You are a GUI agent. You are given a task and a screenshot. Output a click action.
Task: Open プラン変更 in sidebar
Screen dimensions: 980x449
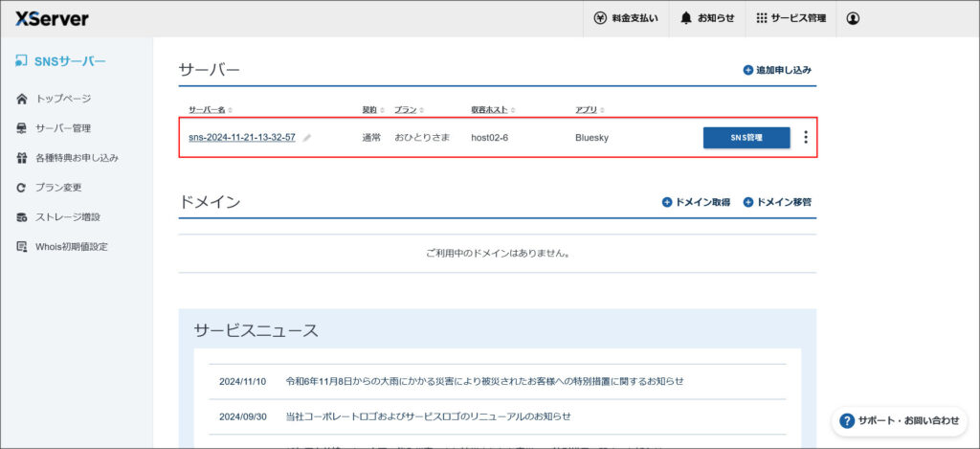tap(49, 187)
